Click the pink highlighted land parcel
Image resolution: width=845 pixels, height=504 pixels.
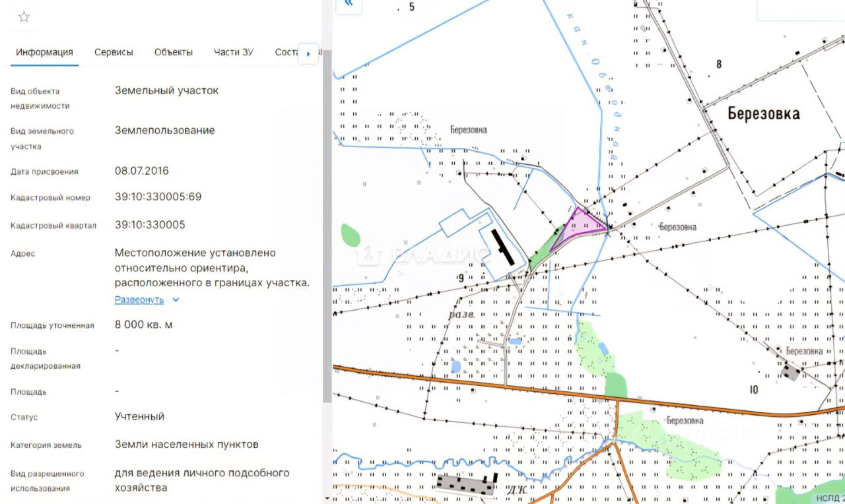pos(578,226)
